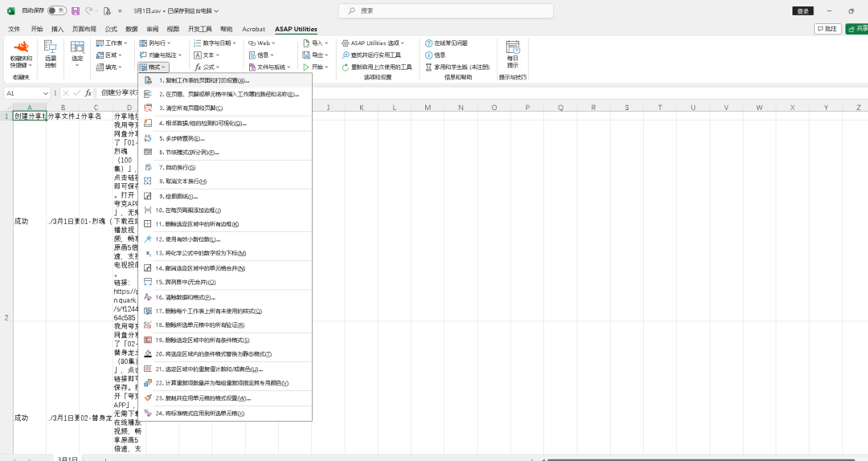Open the 开发工具 ribbon tab
This screenshot has height=461, width=868.
click(200, 30)
